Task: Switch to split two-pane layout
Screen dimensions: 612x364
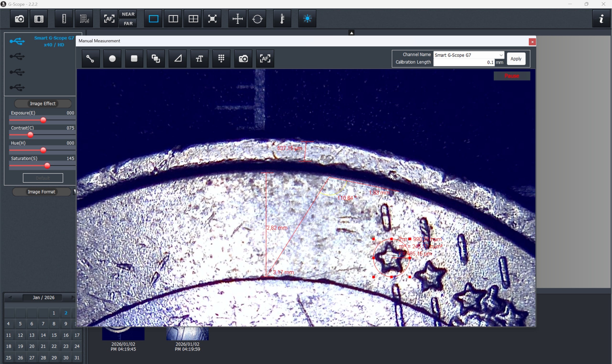Action: coord(173,19)
